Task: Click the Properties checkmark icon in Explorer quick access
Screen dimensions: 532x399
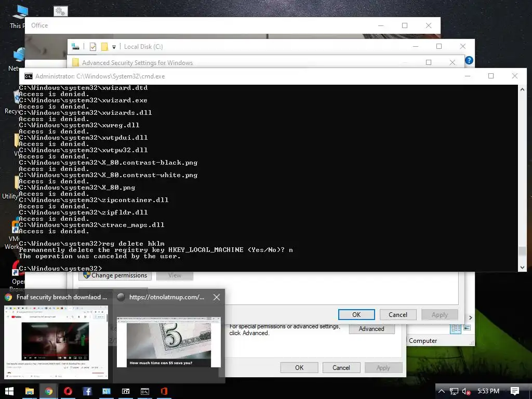Action: point(92,47)
